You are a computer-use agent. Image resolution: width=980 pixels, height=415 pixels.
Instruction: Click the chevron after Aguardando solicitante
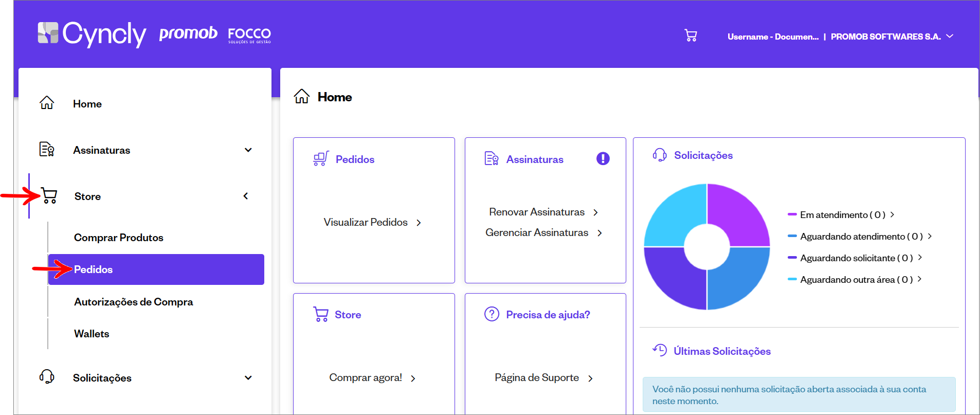pyautogui.click(x=920, y=257)
